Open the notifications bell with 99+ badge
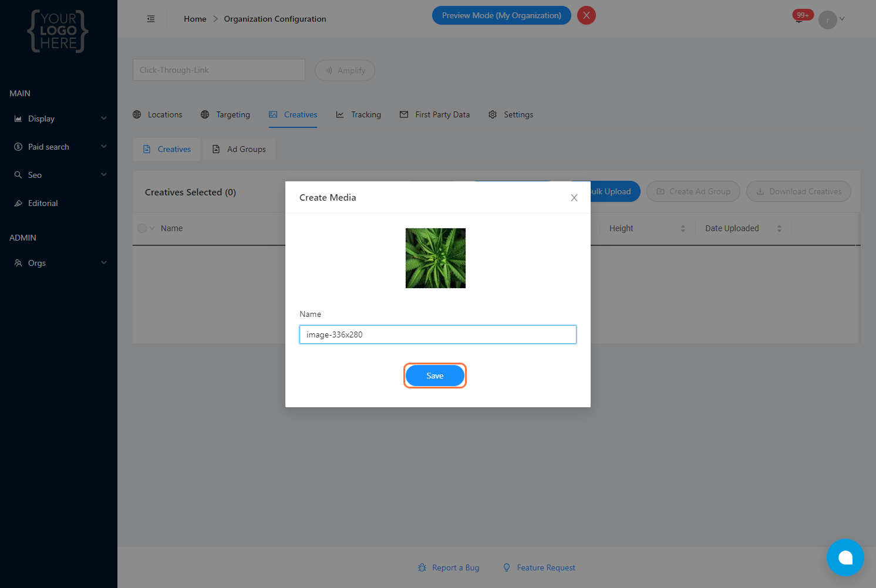Viewport: 876px width, 588px height. click(x=800, y=17)
